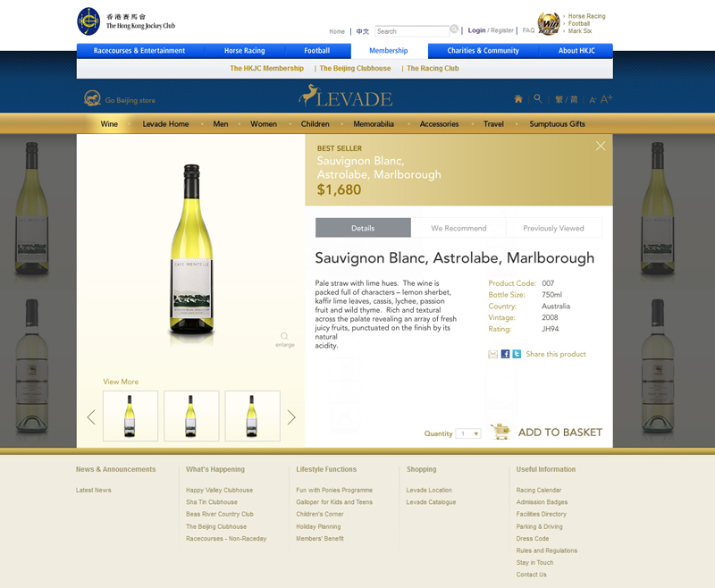Click the enlarge magnifier icon
This screenshot has height=588, width=715.
284,336
